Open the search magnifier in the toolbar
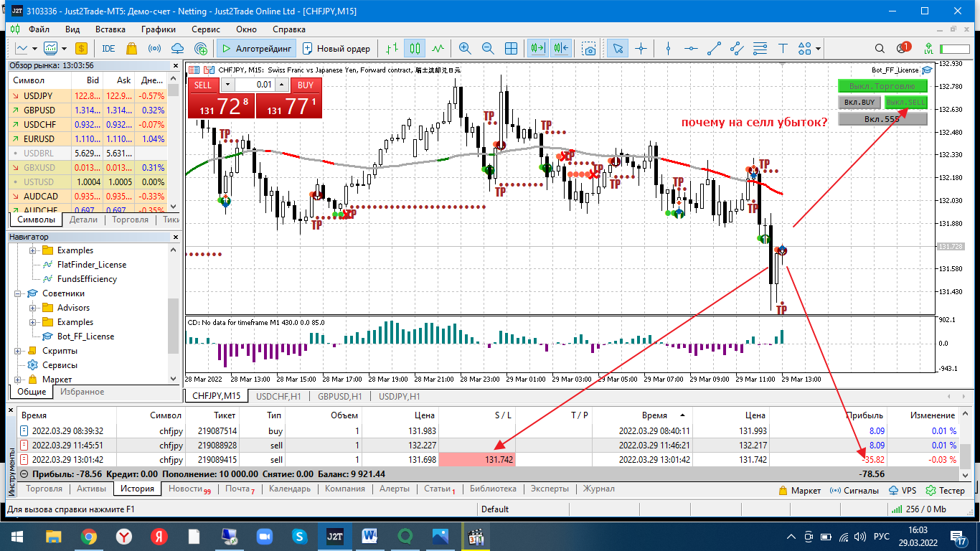Image resolution: width=980 pixels, height=551 pixels. (x=879, y=49)
